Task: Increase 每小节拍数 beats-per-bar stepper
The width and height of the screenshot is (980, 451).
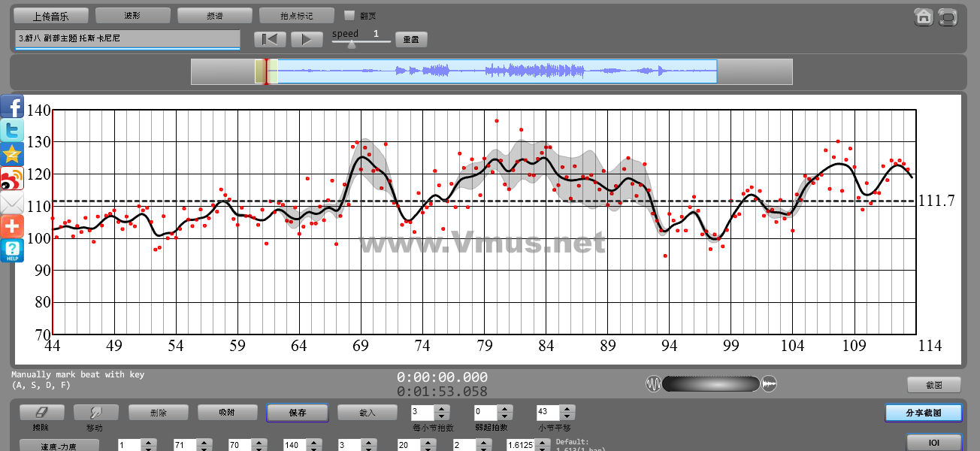Action: pyautogui.click(x=442, y=409)
